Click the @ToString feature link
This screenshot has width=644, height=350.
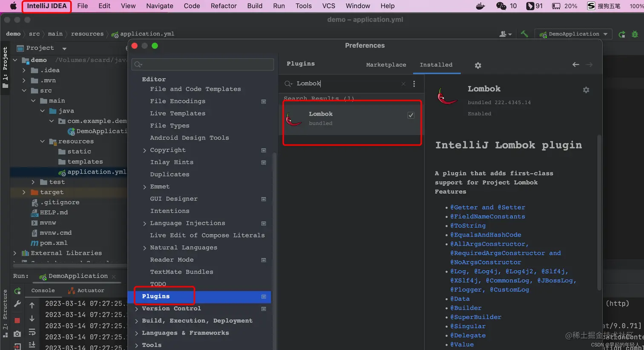(x=468, y=226)
